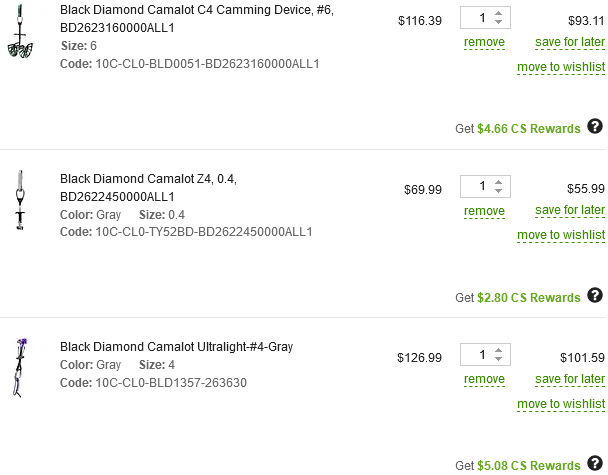Click help icon beside $5.08 CS Rewards
608x475 pixels.
coord(595,463)
